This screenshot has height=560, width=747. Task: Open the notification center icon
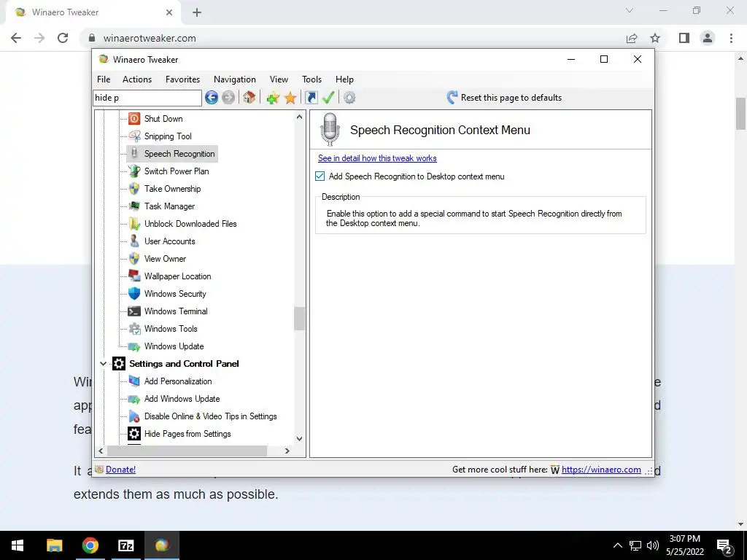click(724, 545)
